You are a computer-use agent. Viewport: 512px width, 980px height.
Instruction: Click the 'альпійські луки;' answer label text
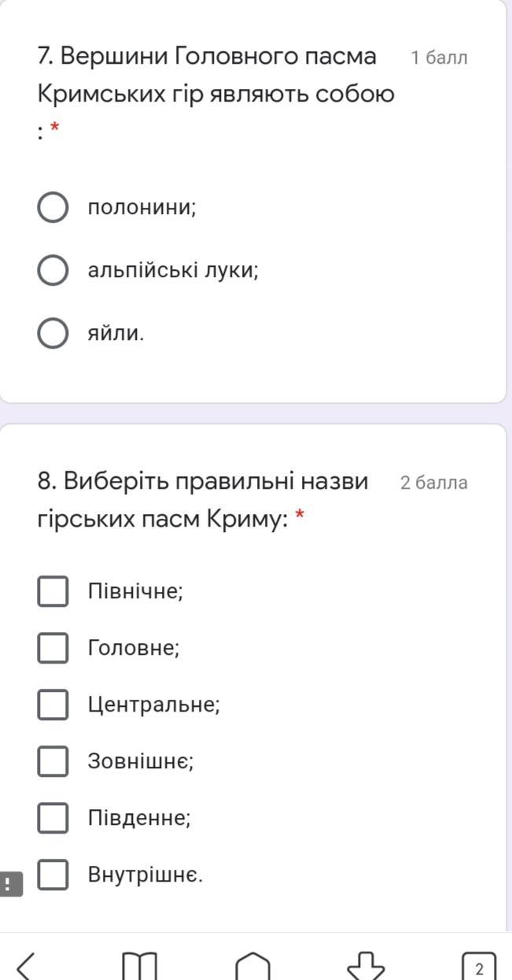pos(173,271)
